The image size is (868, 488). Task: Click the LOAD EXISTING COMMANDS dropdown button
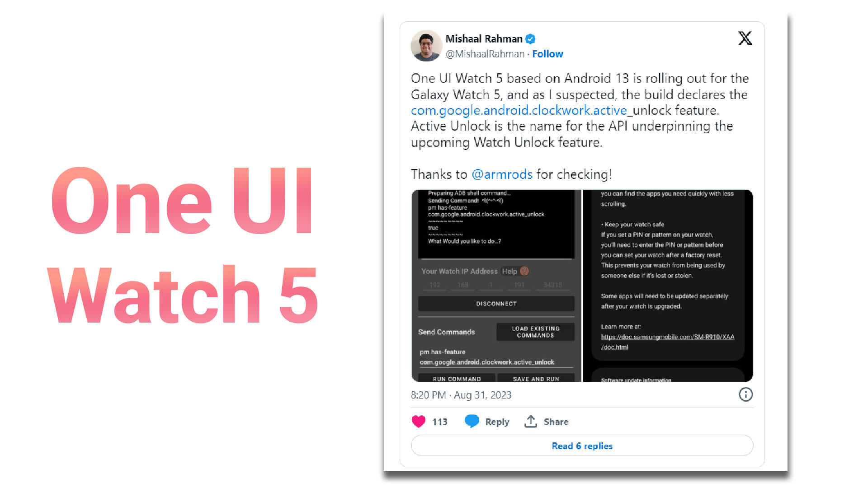pos(533,331)
